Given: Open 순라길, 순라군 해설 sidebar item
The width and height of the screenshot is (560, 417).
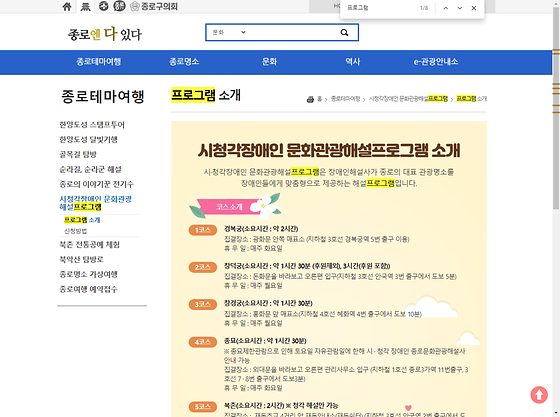Looking at the screenshot, I should [x=90, y=169].
